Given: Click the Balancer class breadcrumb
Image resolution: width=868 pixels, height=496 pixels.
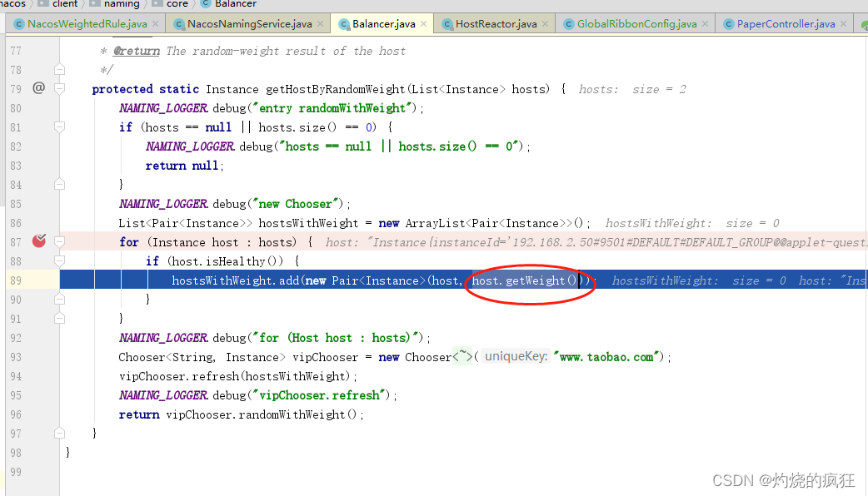Looking at the screenshot, I should (235, 3).
